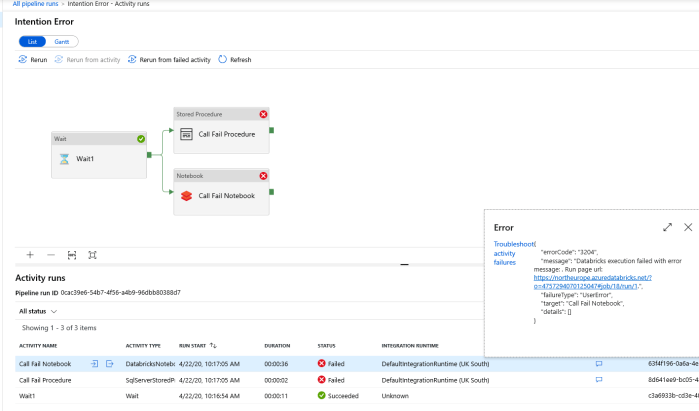Open error message for Call Fail Procedure
The image size is (699, 411).
click(599, 380)
